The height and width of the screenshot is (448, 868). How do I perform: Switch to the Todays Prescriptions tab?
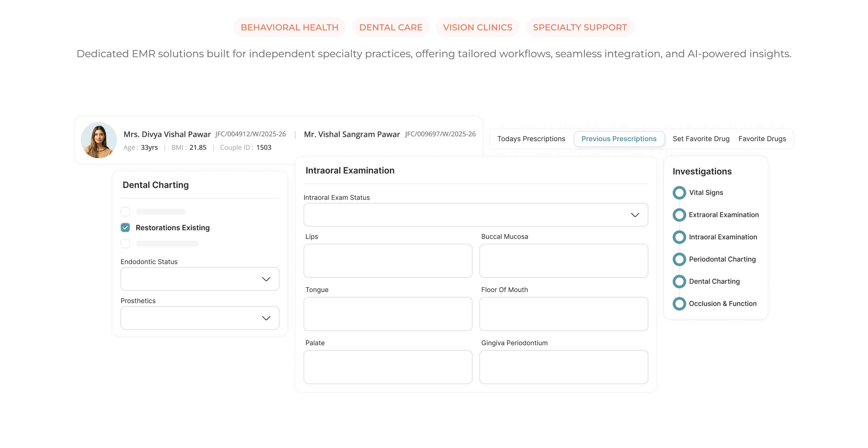[531, 139]
